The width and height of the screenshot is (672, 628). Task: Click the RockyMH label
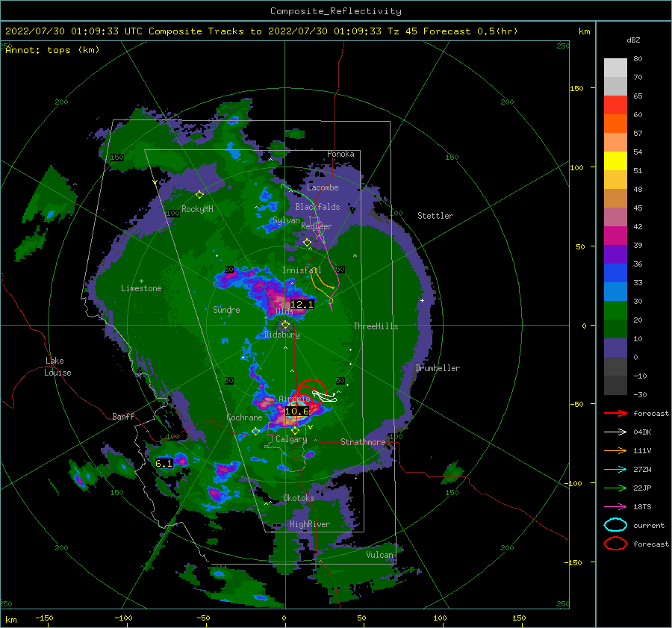point(197,209)
